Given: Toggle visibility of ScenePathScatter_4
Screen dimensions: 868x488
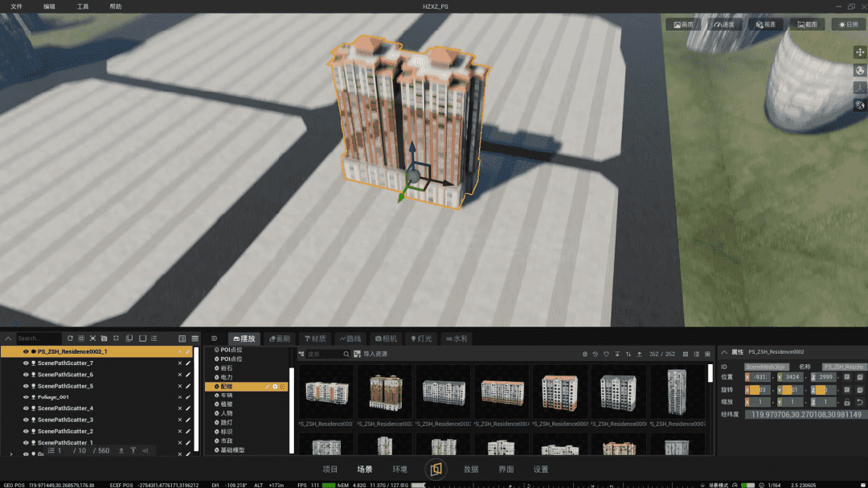Looking at the screenshot, I should point(26,408).
